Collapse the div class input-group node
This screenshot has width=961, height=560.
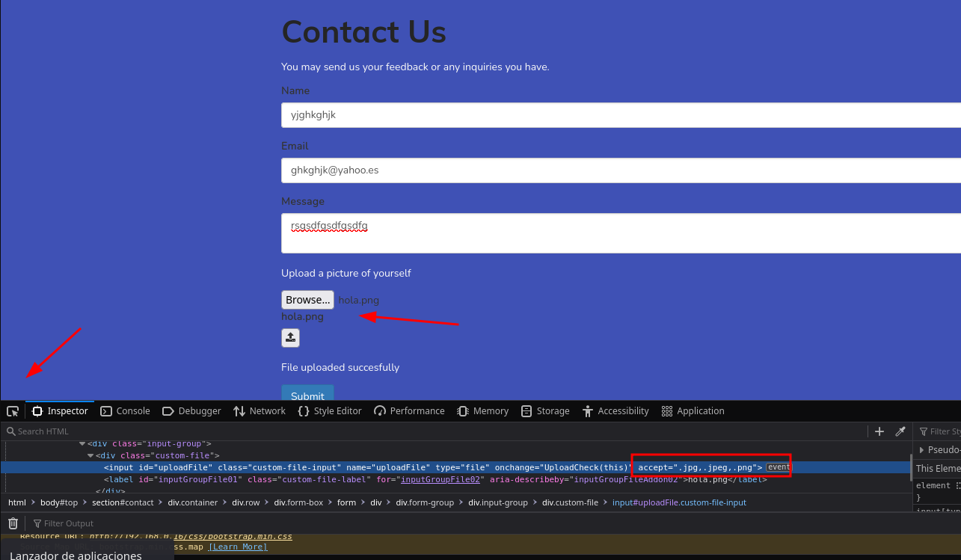point(82,443)
